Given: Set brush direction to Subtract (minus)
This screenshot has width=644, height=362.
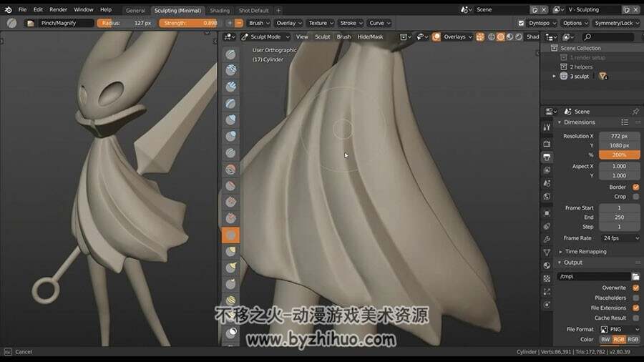Looking at the screenshot, I should (x=239, y=23).
